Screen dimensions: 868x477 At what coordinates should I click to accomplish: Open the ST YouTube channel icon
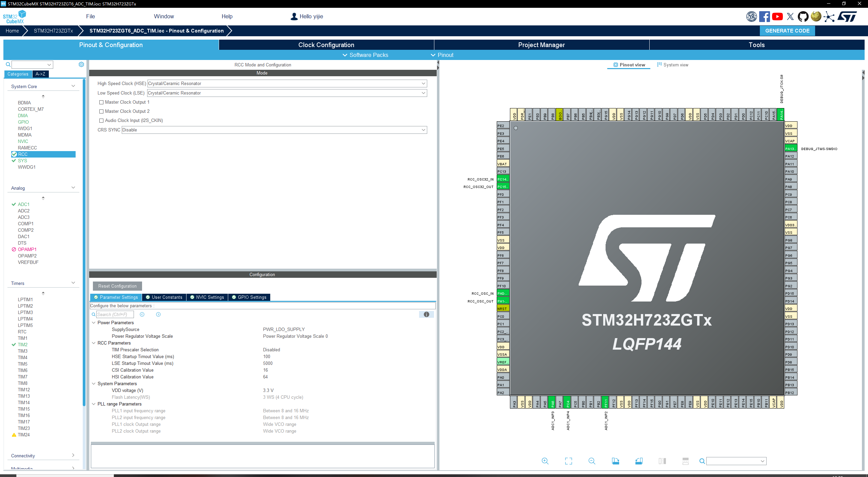pos(777,16)
